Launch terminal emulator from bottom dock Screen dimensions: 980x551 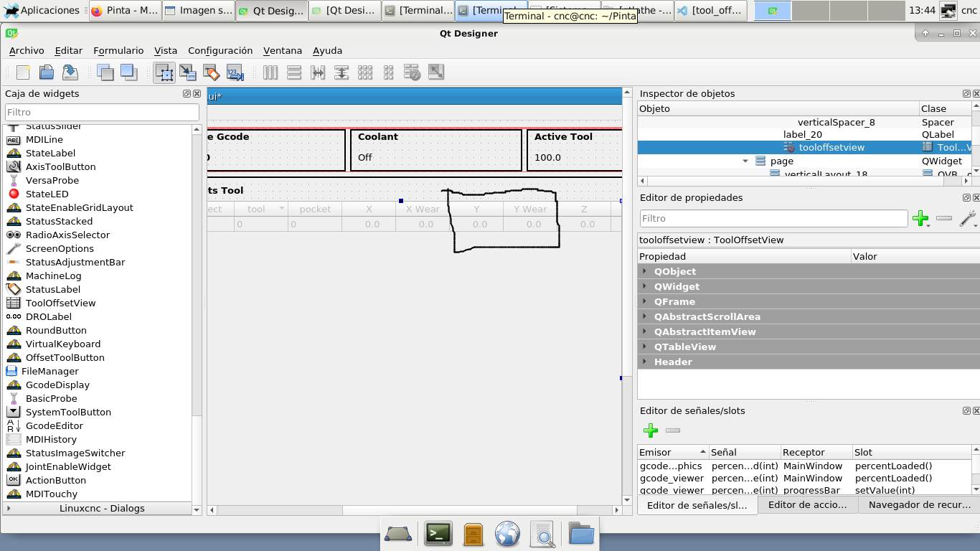point(438,533)
